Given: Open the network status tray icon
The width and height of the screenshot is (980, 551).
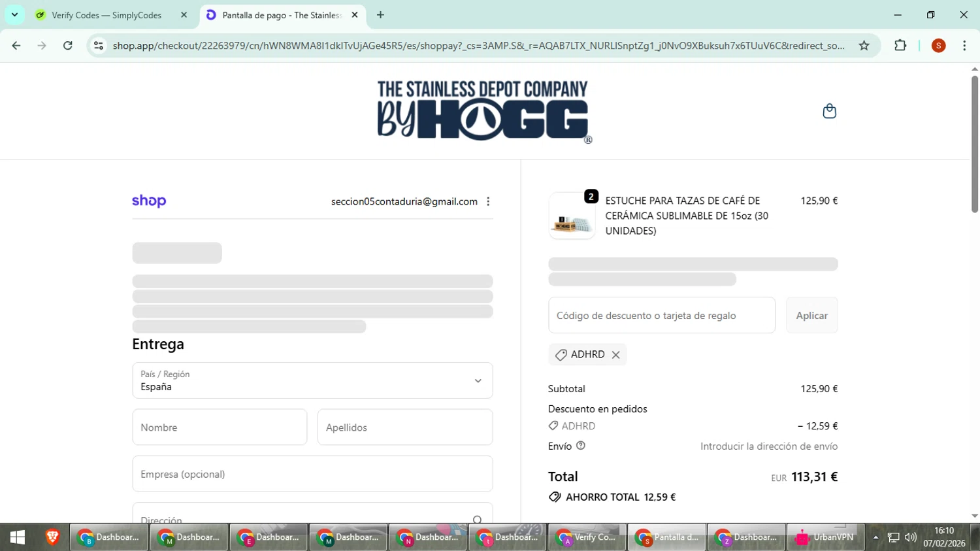Looking at the screenshot, I should (893, 537).
